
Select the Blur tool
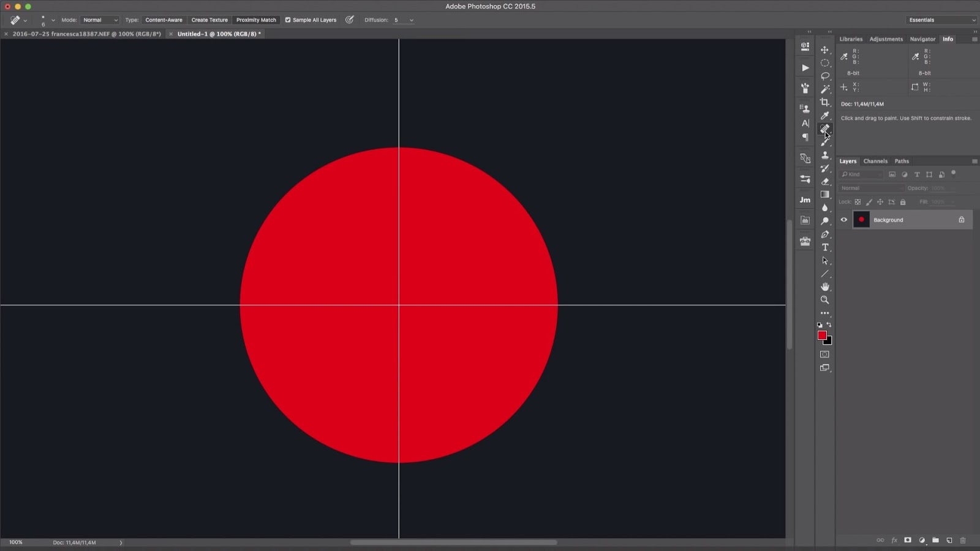pos(825,208)
